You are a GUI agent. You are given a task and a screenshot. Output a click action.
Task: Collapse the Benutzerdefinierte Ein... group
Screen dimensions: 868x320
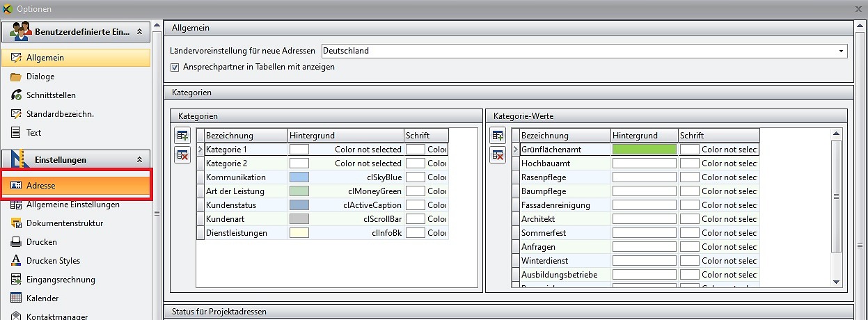pyautogui.click(x=139, y=31)
